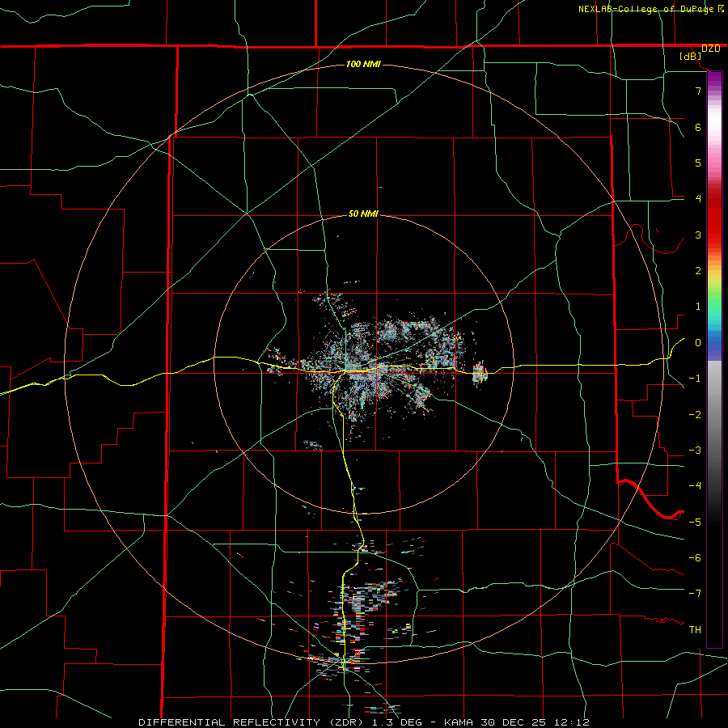
Task: Click the -2 value on color scale
Action: coord(695,415)
